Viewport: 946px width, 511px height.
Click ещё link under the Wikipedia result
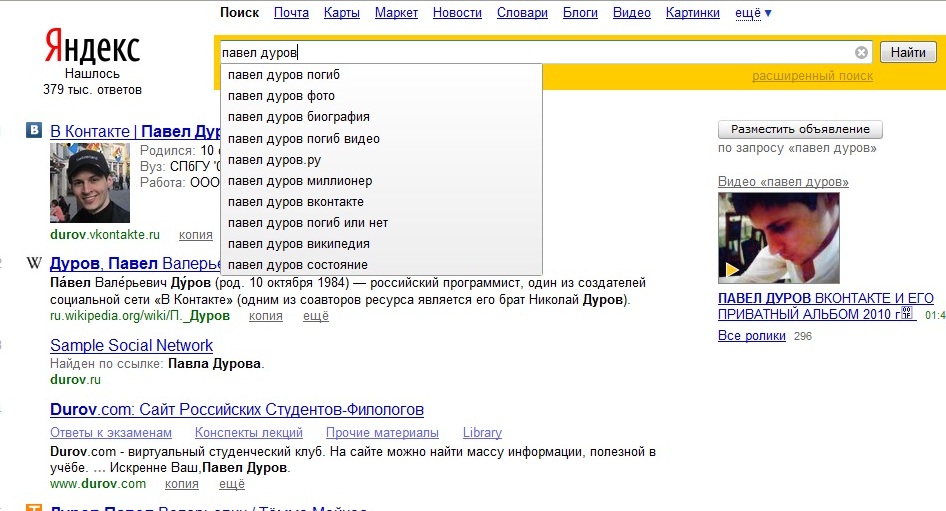tap(316, 316)
